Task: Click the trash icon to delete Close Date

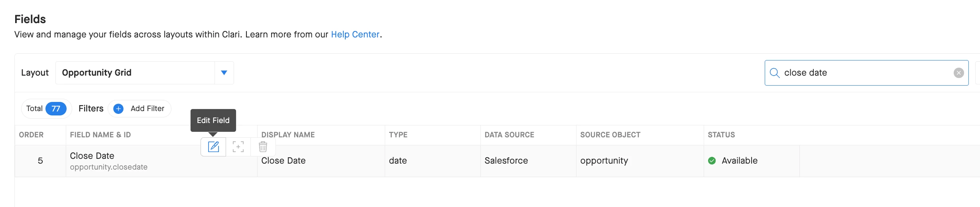Action: pyautogui.click(x=263, y=147)
